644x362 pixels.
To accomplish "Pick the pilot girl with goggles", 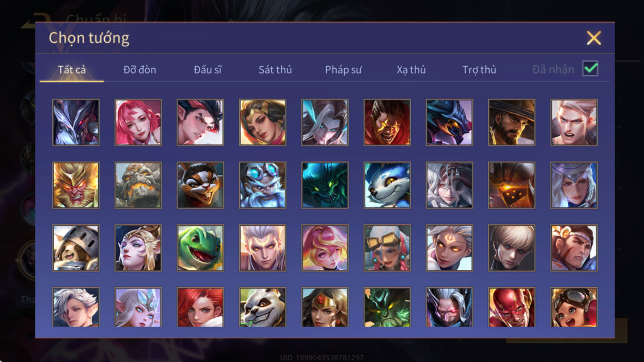I will 574,307.
